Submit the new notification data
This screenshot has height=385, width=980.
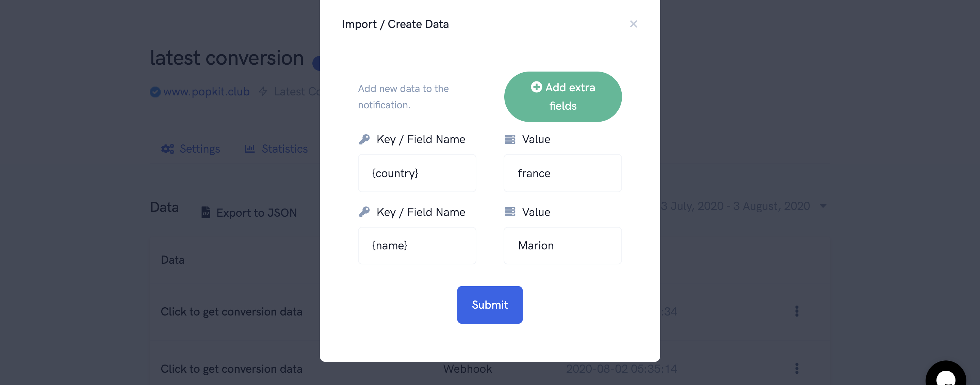pyautogui.click(x=490, y=305)
